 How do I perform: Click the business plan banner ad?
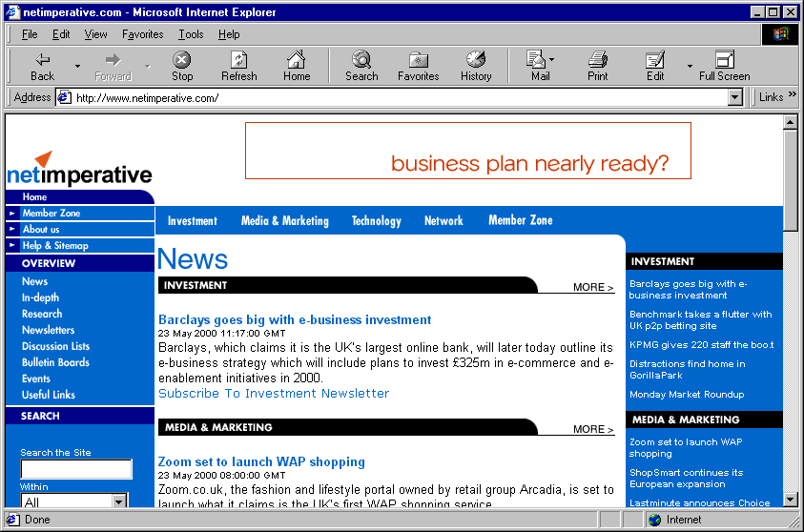[x=468, y=151]
